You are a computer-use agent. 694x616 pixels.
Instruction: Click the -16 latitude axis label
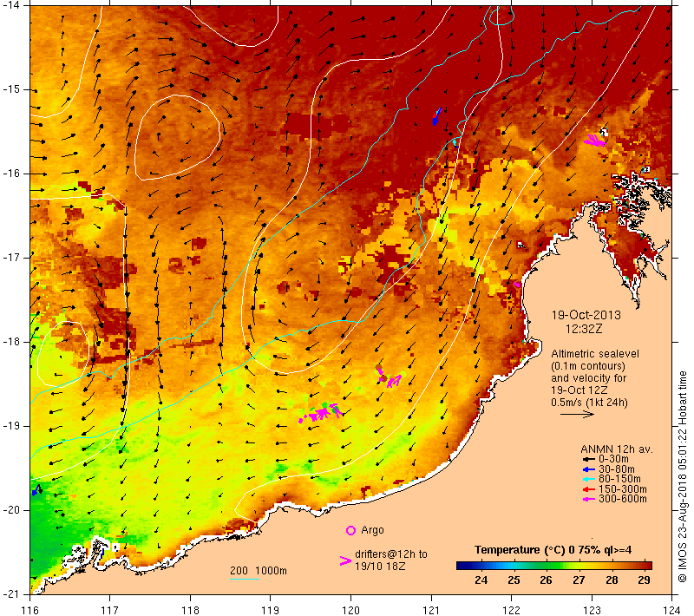coord(11,174)
